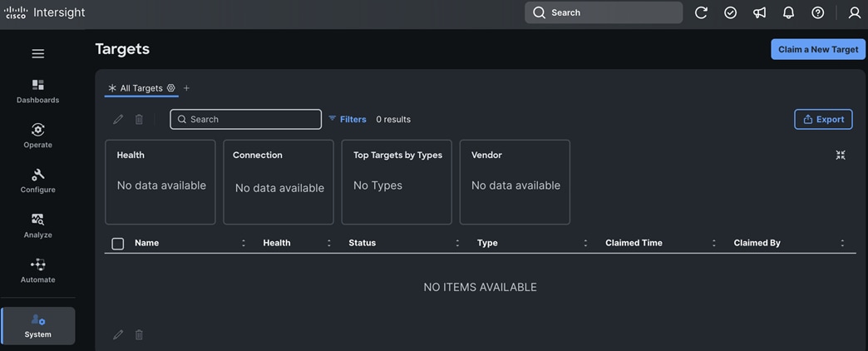
Task: Open the requests checkmark icon
Action: click(731, 12)
